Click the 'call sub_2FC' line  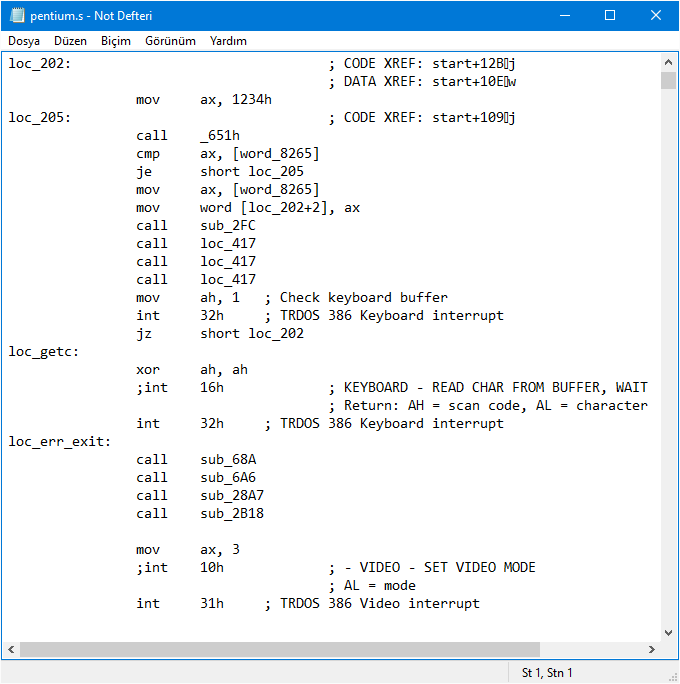pos(196,226)
